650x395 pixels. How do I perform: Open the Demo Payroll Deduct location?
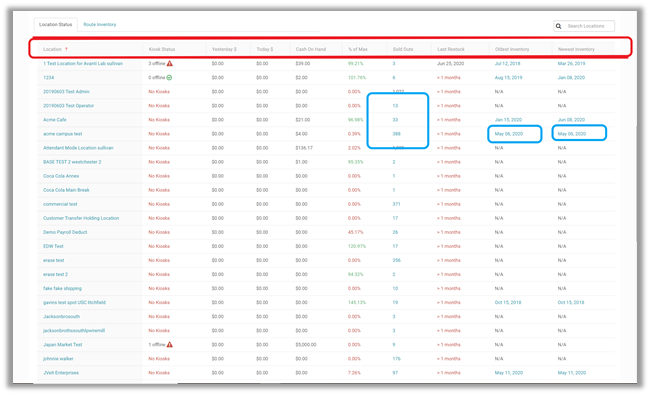[65, 232]
